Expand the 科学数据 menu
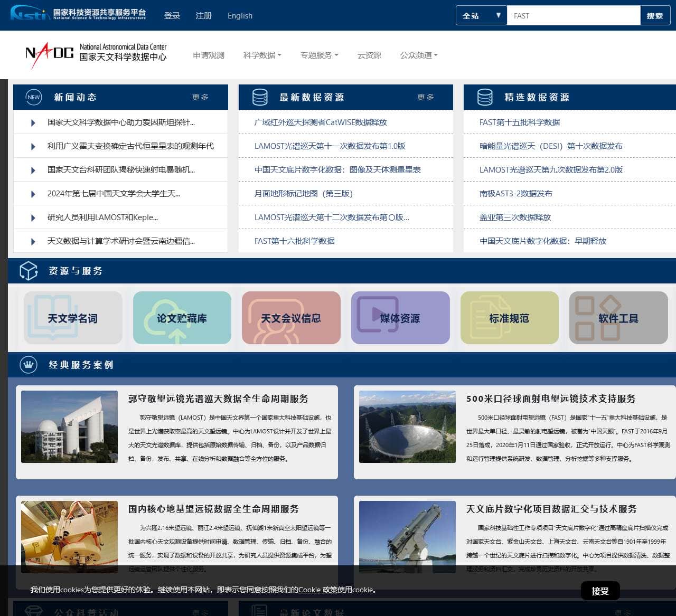Screen dimensions: 676x616 point(262,55)
